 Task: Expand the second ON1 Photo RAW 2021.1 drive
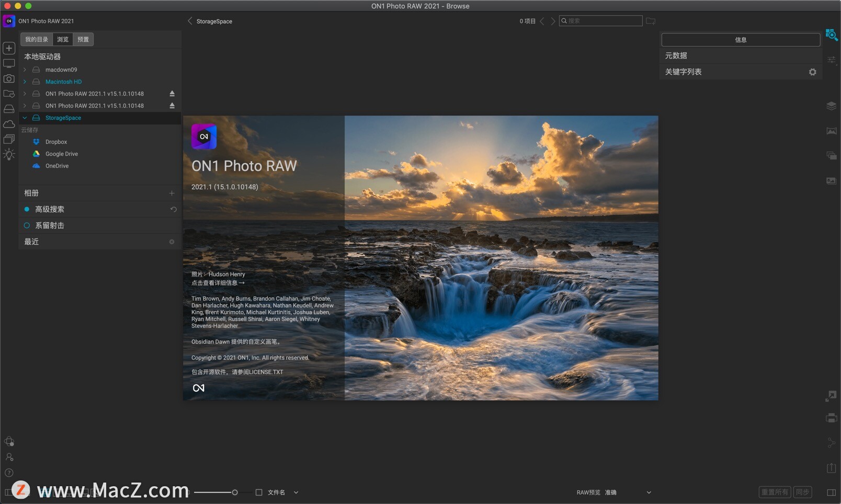[x=25, y=106]
